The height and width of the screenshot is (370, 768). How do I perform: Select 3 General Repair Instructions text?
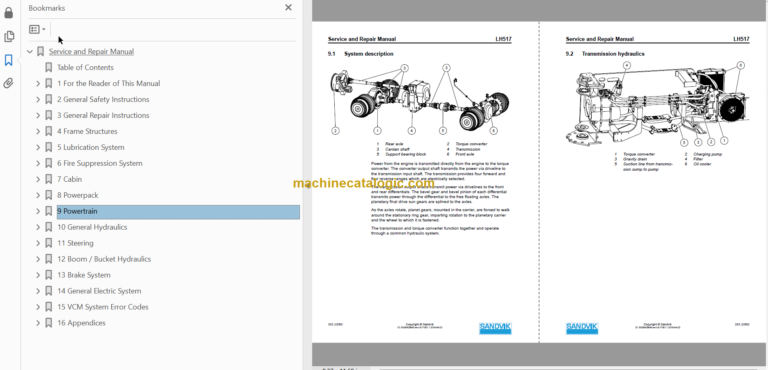[x=103, y=116]
